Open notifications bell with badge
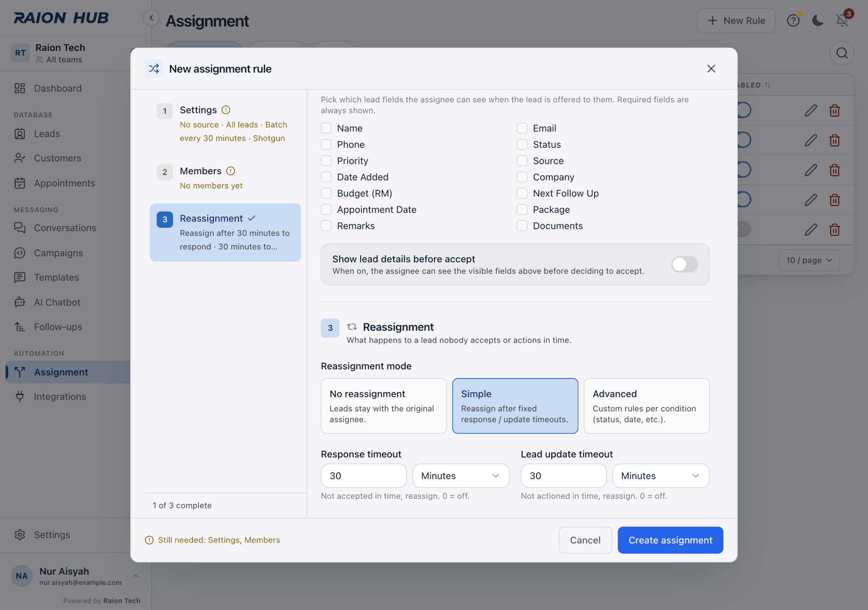 pos(843,20)
